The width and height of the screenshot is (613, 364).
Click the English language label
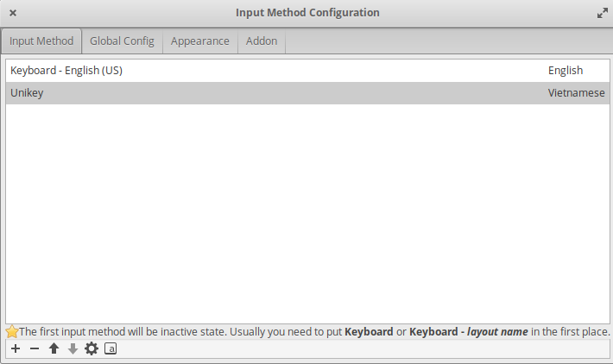tap(566, 71)
